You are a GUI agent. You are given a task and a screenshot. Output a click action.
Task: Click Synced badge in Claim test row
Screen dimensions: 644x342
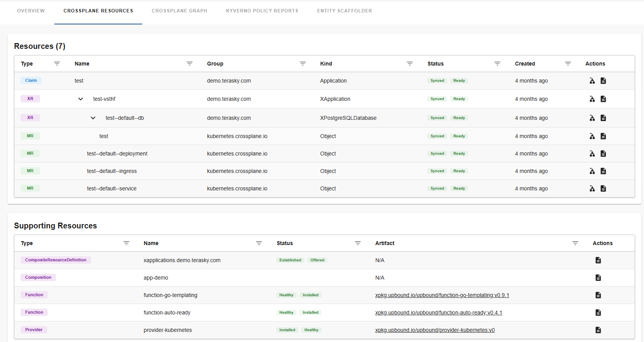(437, 81)
